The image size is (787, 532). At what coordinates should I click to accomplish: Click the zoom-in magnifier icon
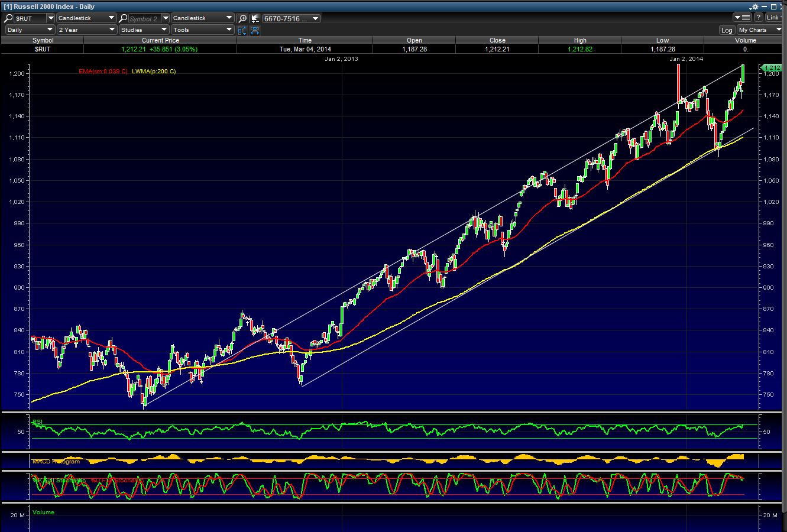click(242, 18)
